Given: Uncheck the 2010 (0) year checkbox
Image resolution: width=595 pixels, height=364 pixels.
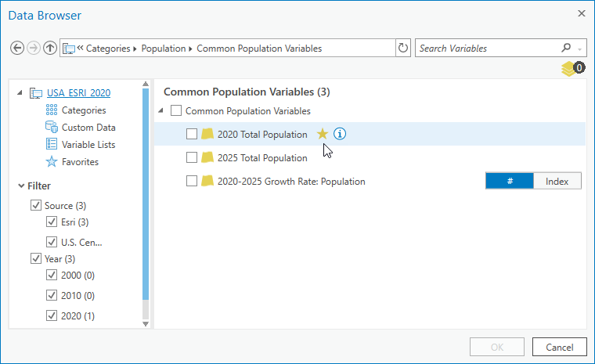Looking at the screenshot, I should (x=51, y=295).
